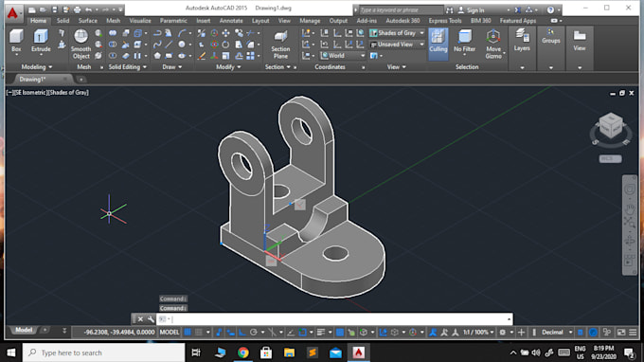Open Google Chrome from the taskbar

pyautogui.click(x=243, y=353)
